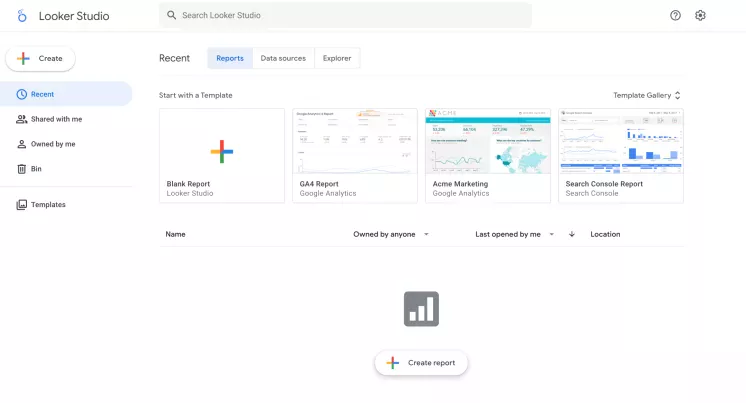The image size is (746, 403).
Task: Click the sort direction arrow icon
Action: (572, 234)
